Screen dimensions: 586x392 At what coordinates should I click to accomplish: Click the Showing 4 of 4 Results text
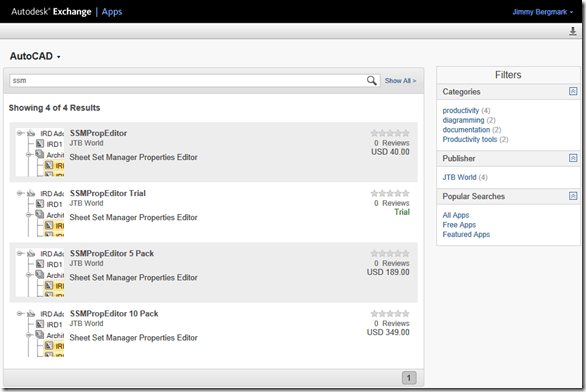point(55,108)
